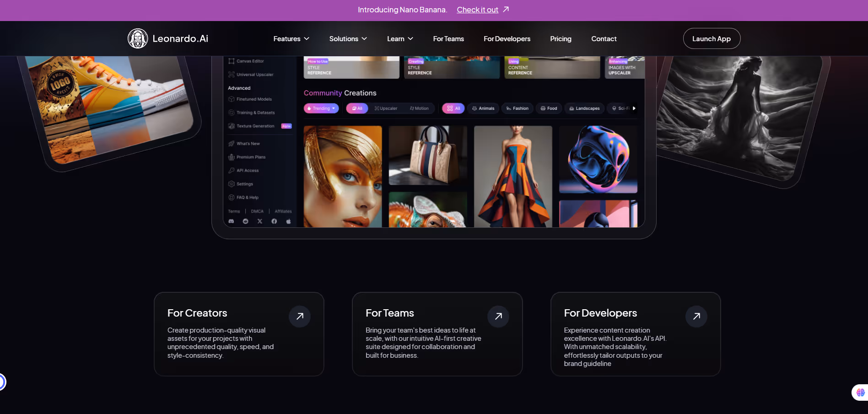Expand the Solutions dropdown menu
This screenshot has height=414, width=868.
(348, 39)
